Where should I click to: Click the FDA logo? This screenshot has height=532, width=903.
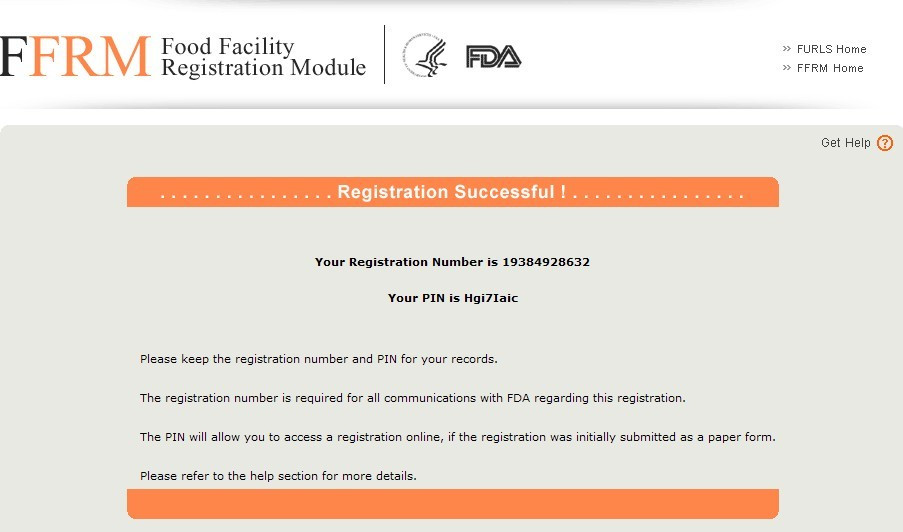point(494,57)
